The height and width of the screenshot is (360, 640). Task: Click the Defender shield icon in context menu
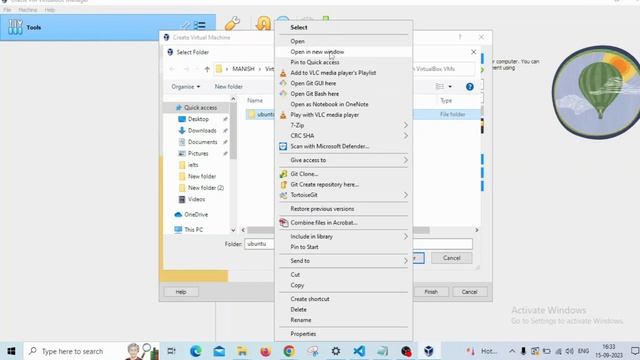(x=283, y=146)
